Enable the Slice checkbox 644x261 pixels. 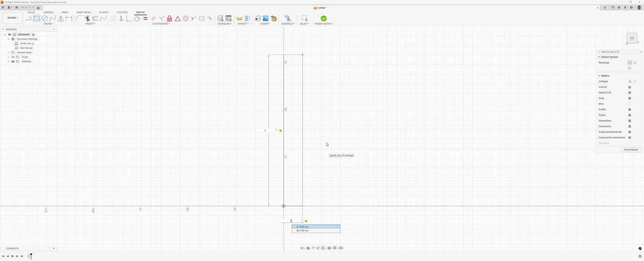(630, 104)
